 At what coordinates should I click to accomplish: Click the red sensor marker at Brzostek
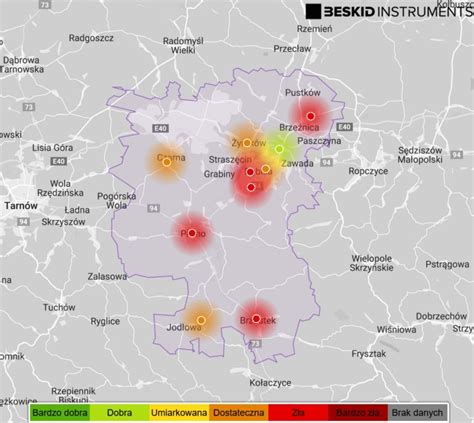(256, 319)
